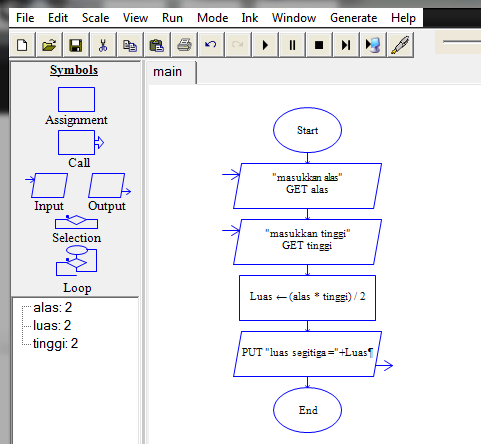
Task: Open the Scale menu
Action: 95,18
